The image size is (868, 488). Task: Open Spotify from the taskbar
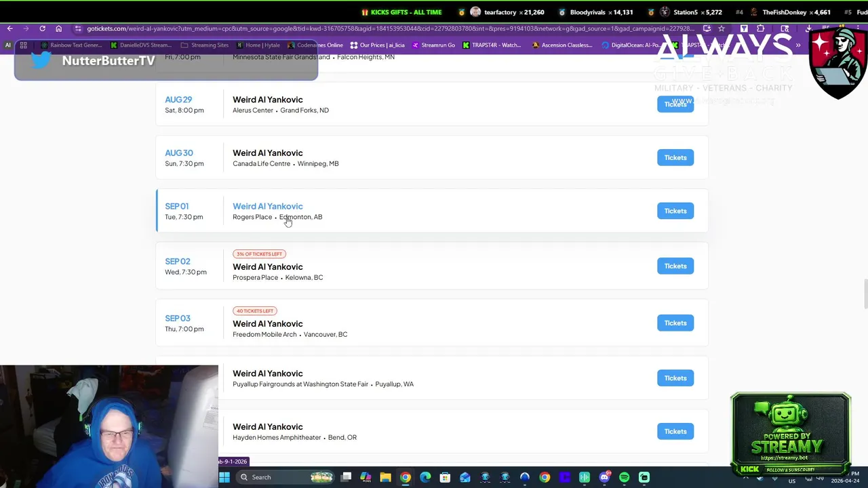pyautogui.click(x=624, y=477)
